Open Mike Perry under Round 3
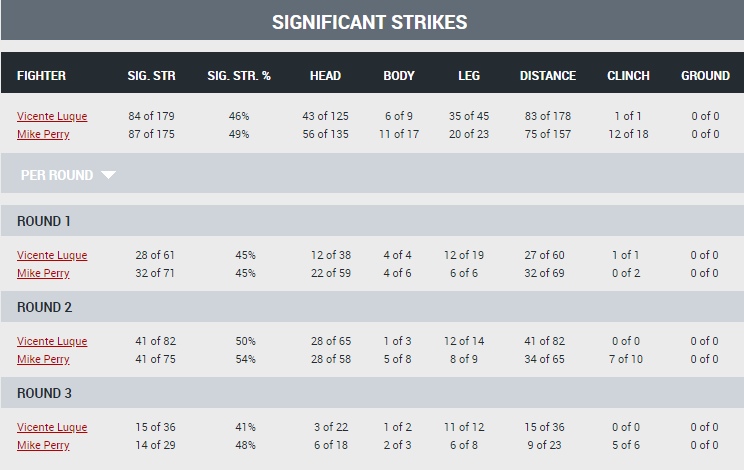The image size is (744, 470). click(x=43, y=445)
